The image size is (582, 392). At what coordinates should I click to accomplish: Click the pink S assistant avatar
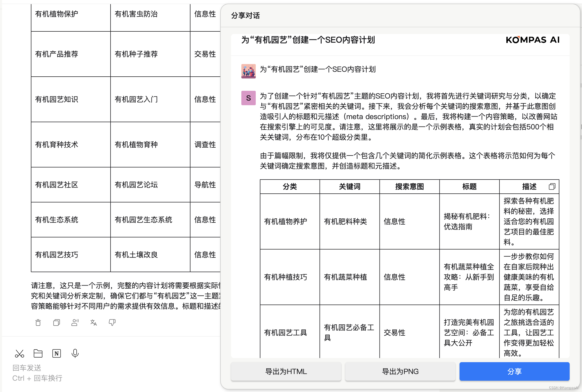click(248, 98)
